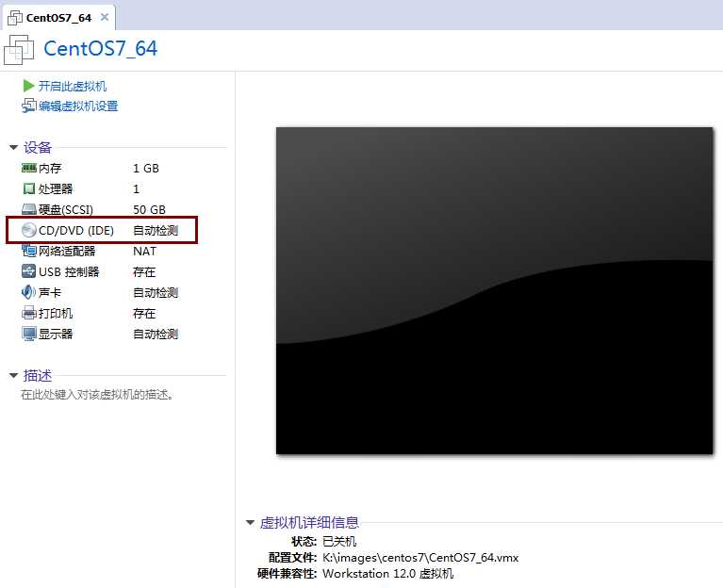Click the 1 GB memory value

146,168
